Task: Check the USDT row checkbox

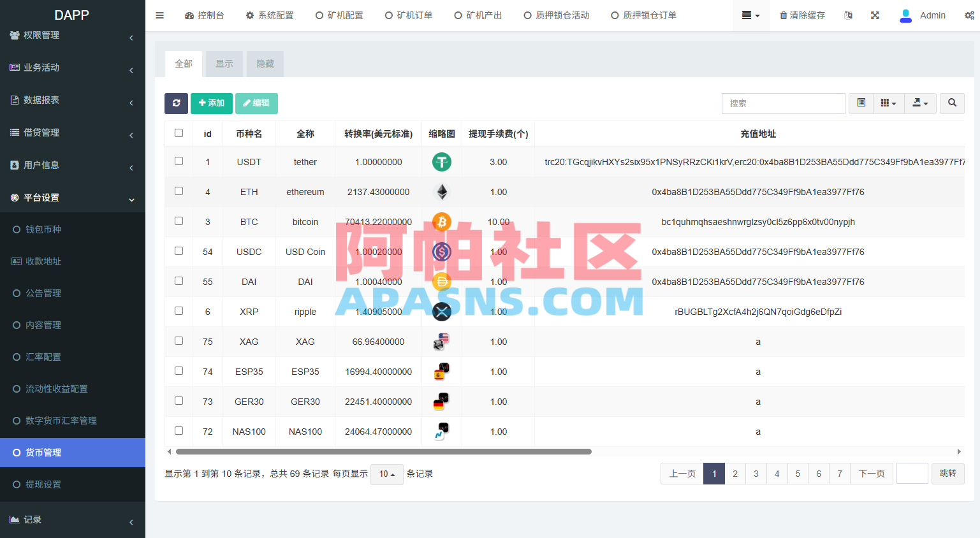Action: (179, 161)
